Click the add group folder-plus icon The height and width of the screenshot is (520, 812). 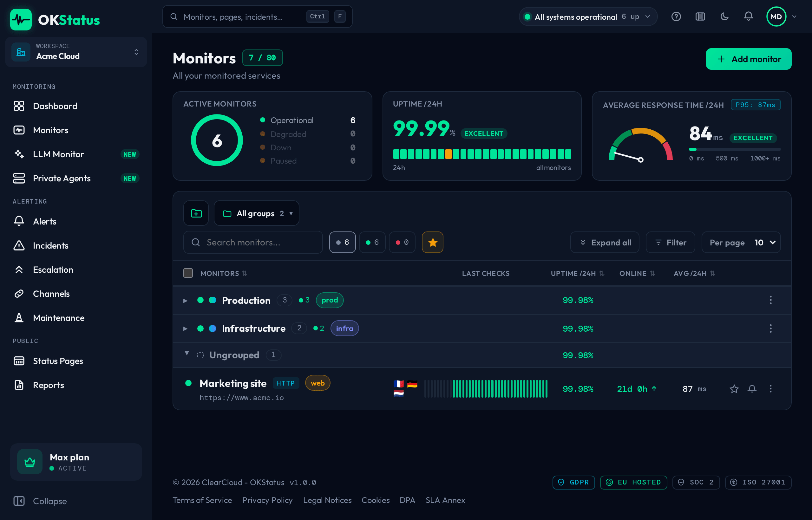[x=196, y=213]
